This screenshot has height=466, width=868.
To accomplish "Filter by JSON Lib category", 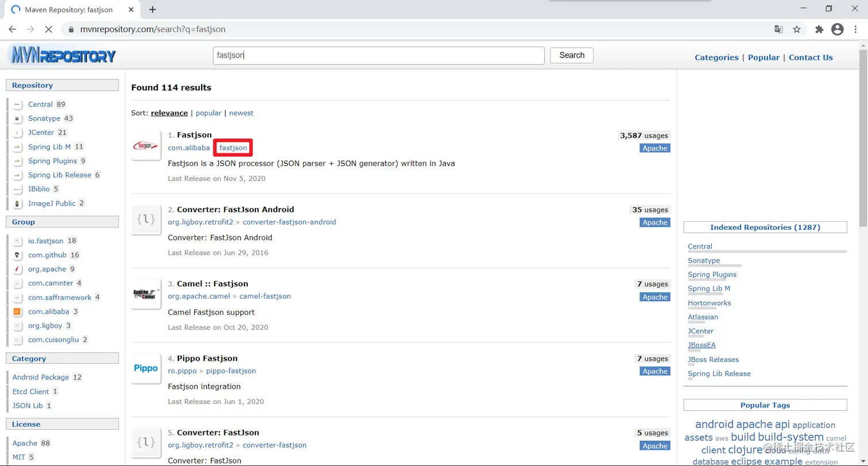I will pyautogui.click(x=28, y=406).
